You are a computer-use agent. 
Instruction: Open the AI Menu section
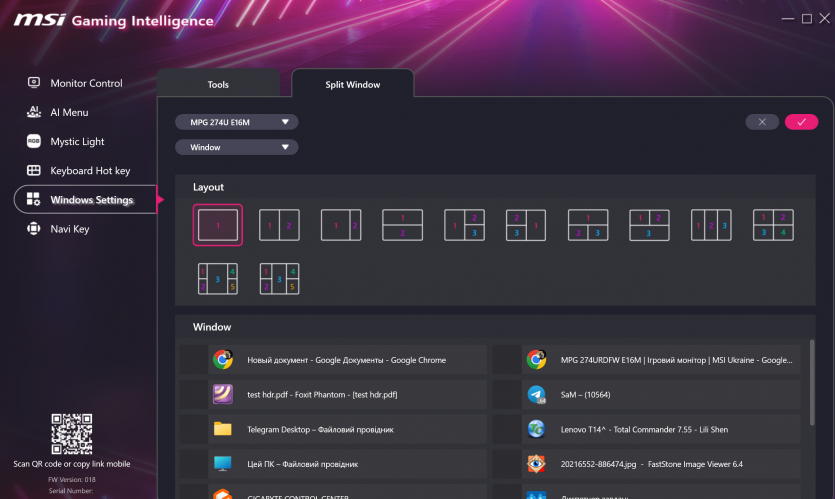[69, 112]
